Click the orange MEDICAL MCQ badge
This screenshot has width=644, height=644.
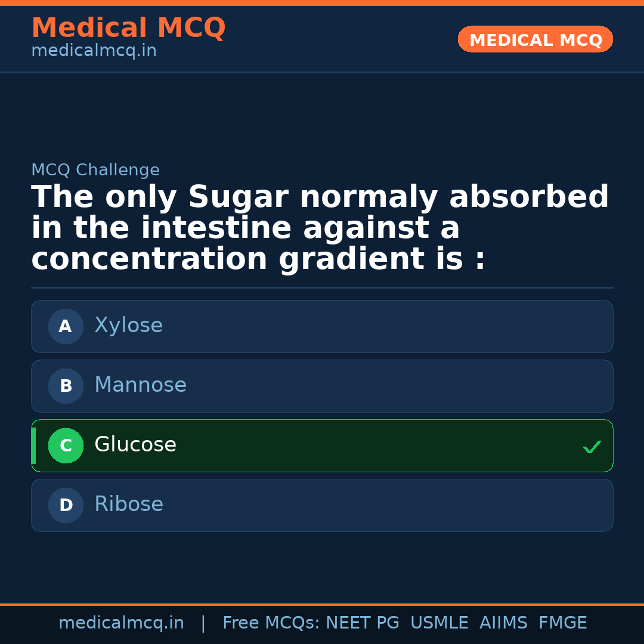tap(535, 40)
